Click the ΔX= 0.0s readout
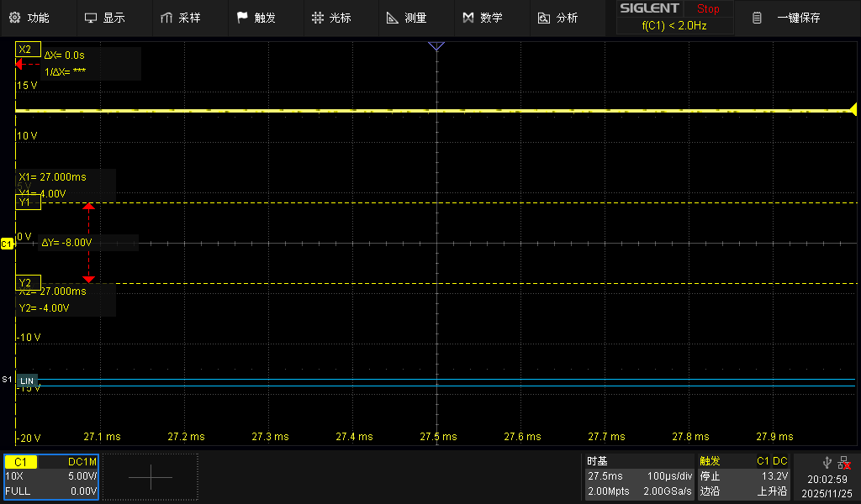This screenshot has width=861, height=504. (65, 55)
